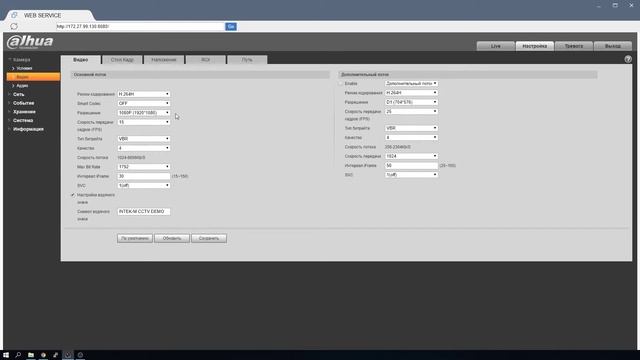
Task: Open the Max Bit Rate dropdown 1792
Action: (144, 167)
